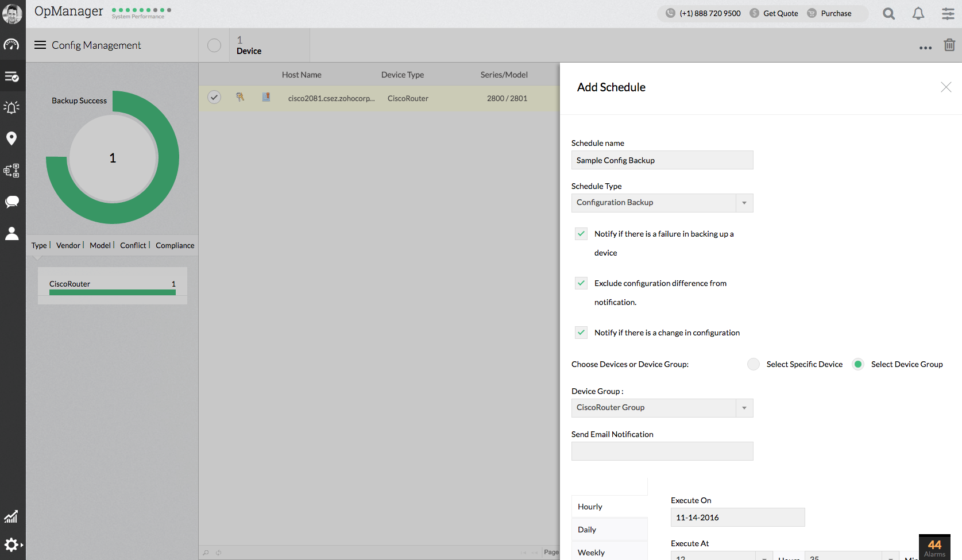Click the Send Email Notification field

coord(662,451)
